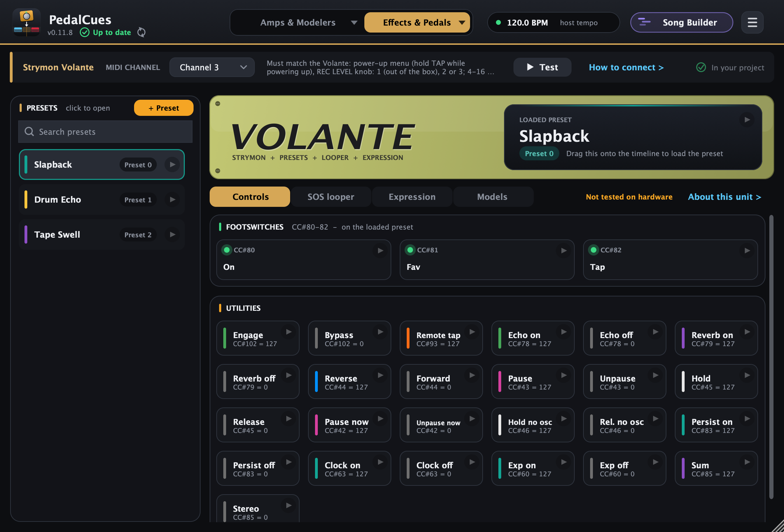Click the play arrow on Reverse utility
The width and height of the screenshot is (784, 532).
[x=380, y=375]
